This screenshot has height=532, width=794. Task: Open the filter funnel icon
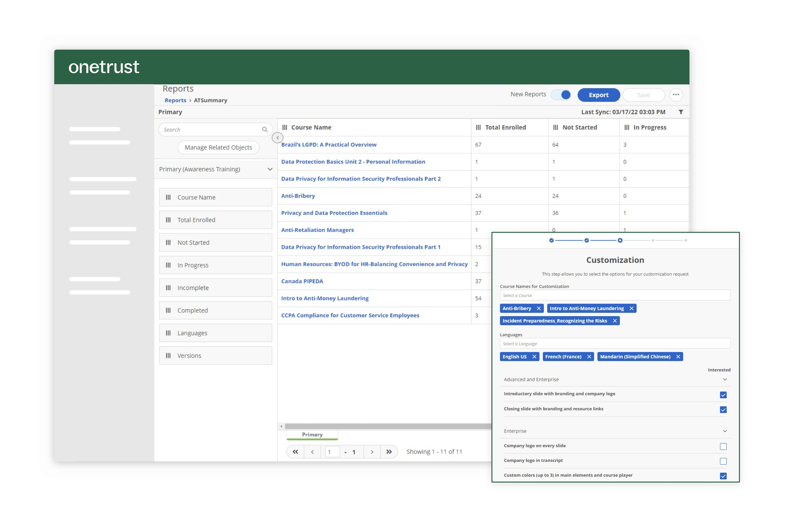[x=681, y=112]
